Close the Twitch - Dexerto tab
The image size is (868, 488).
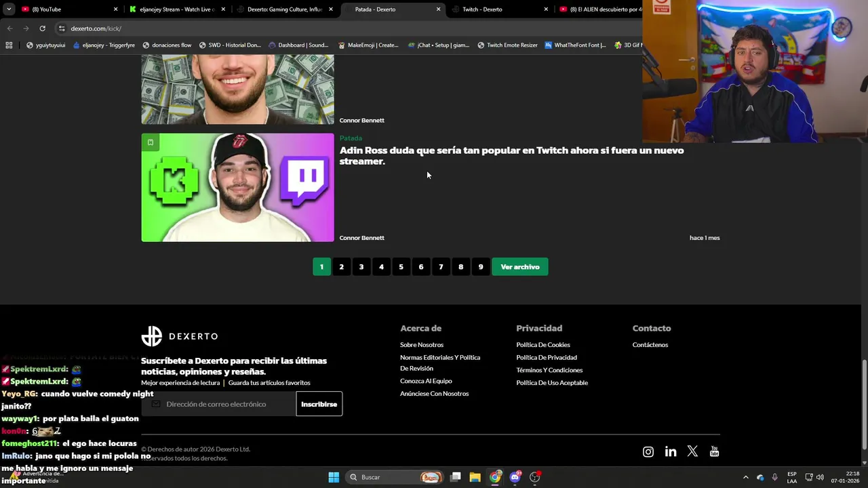tap(546, 9)
